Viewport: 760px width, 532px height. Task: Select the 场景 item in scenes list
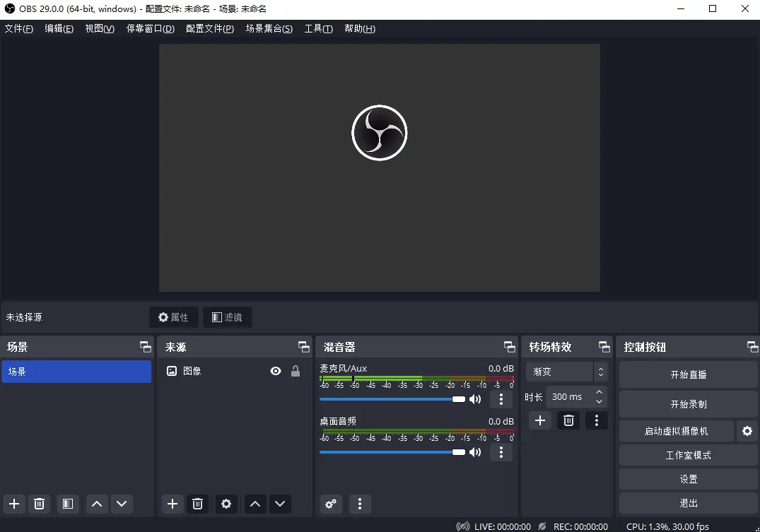click(x=76, y=372)
